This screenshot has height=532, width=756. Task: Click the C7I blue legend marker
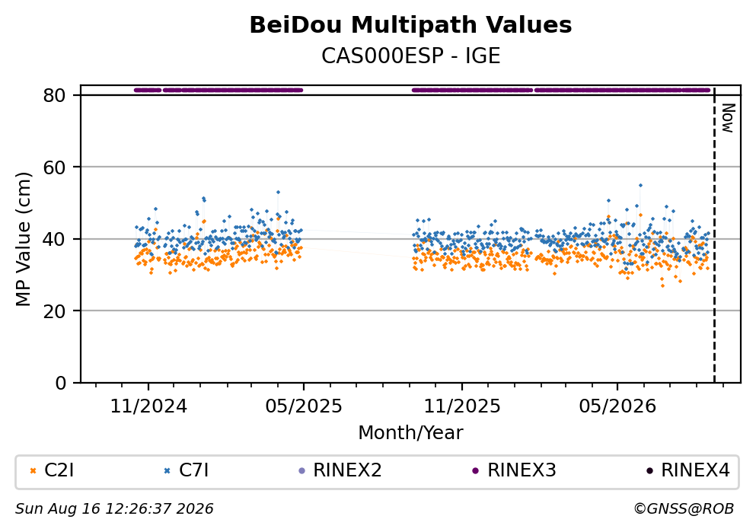167,471
